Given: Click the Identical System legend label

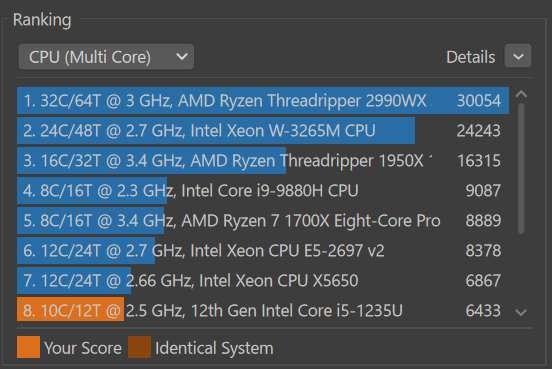Looking at the screenshot, I should point(214,348).
